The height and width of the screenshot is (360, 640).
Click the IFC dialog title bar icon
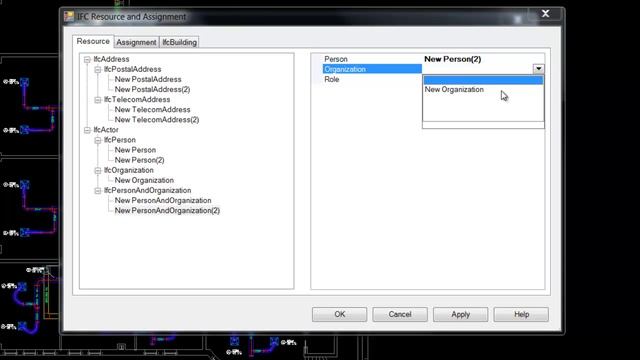69,16
